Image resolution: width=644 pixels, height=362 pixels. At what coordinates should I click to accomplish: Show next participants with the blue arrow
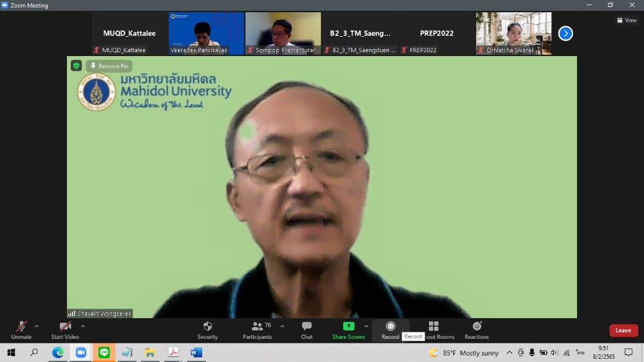click(565, 33)
